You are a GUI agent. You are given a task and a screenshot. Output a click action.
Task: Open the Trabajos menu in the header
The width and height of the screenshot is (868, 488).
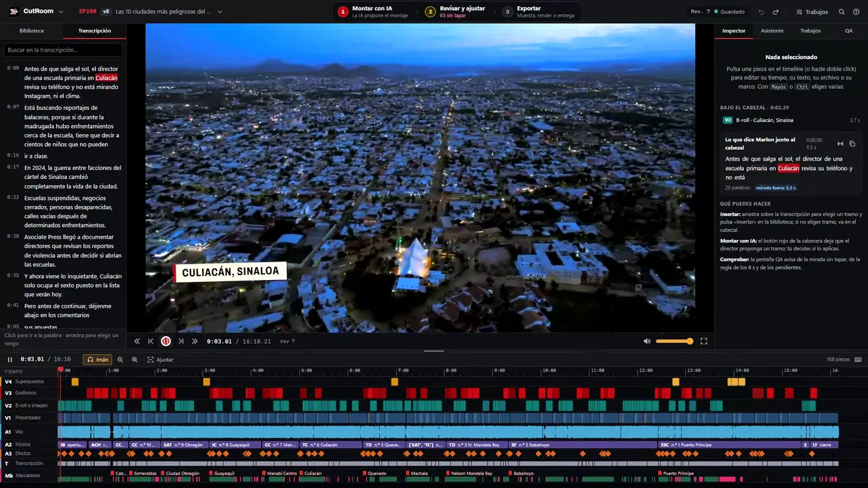tap(812, 12)
